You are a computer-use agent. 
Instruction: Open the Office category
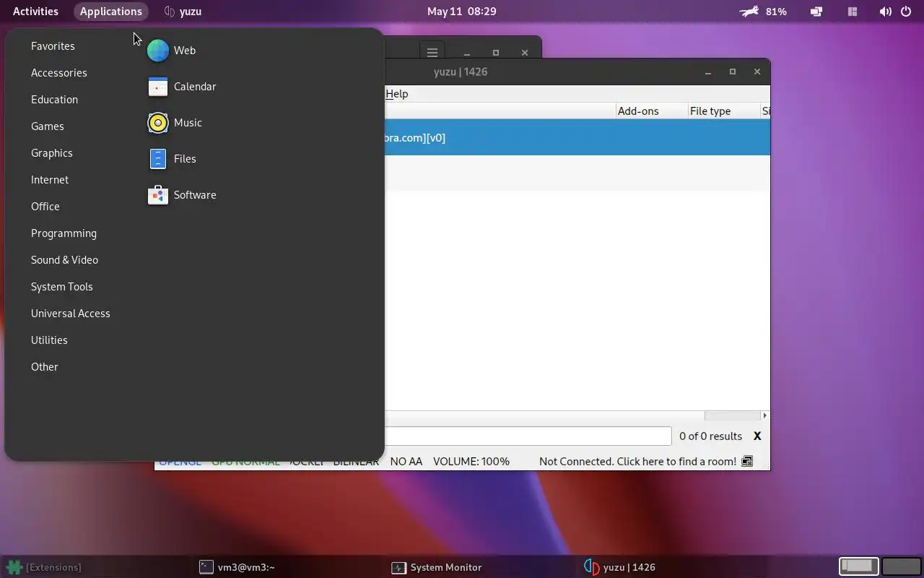(x=45, y=207)
